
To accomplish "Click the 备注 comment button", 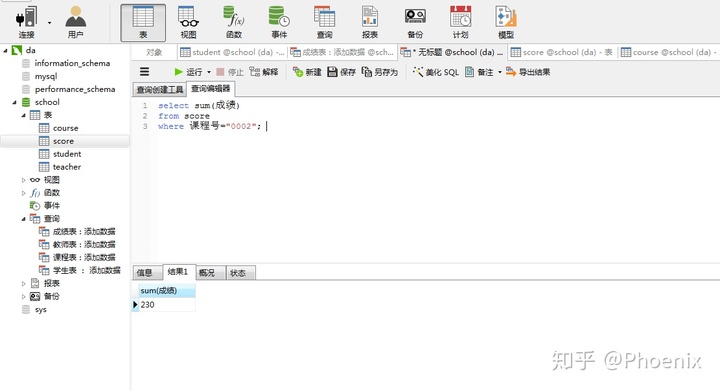I will click(479, 72).
